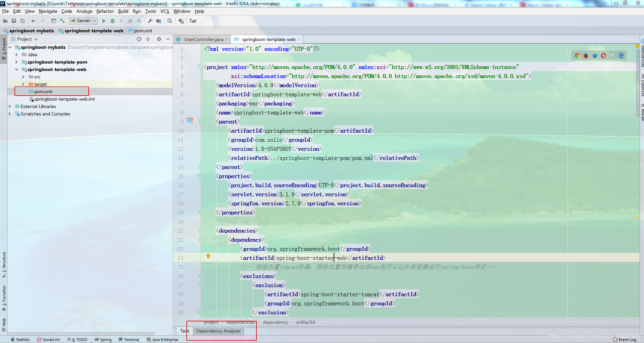The width and height of the screenshot is (644, 343).
Task: Hide the Project tool window
Action: tap(168, 39)
